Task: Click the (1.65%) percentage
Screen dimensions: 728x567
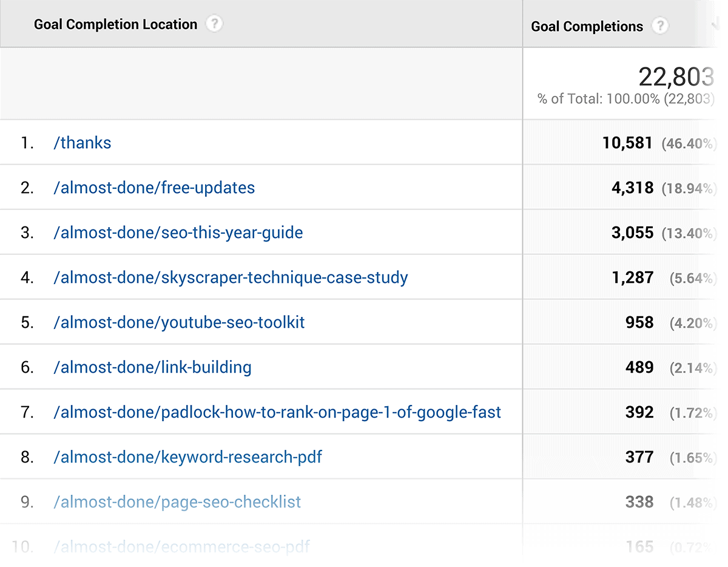Action: tap(693, 458)
